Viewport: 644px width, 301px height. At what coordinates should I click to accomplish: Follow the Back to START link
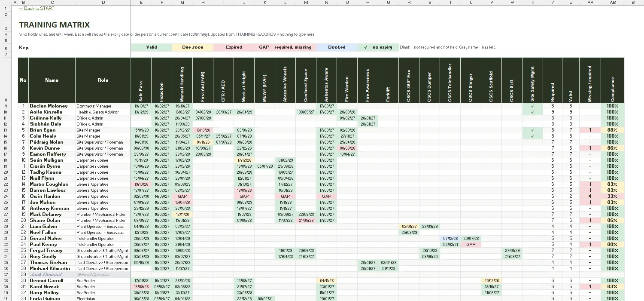[x=36, y=8]
